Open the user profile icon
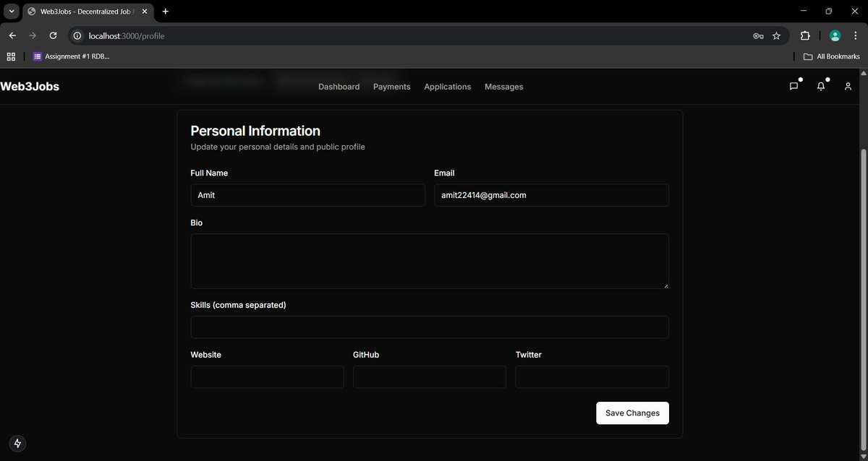This screenshot has width=868, height=461. point(848,86)
